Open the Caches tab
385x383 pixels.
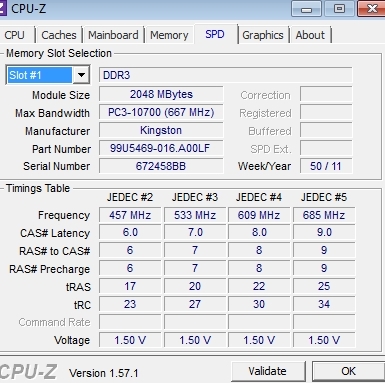coord(59,35)
